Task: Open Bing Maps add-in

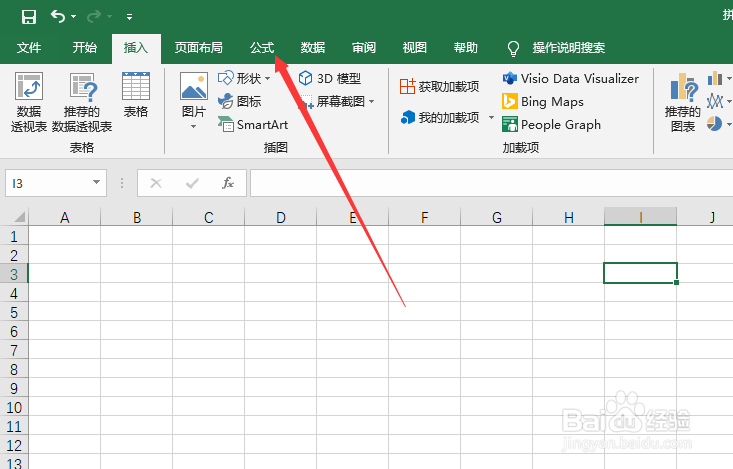Action: (543, 101)
